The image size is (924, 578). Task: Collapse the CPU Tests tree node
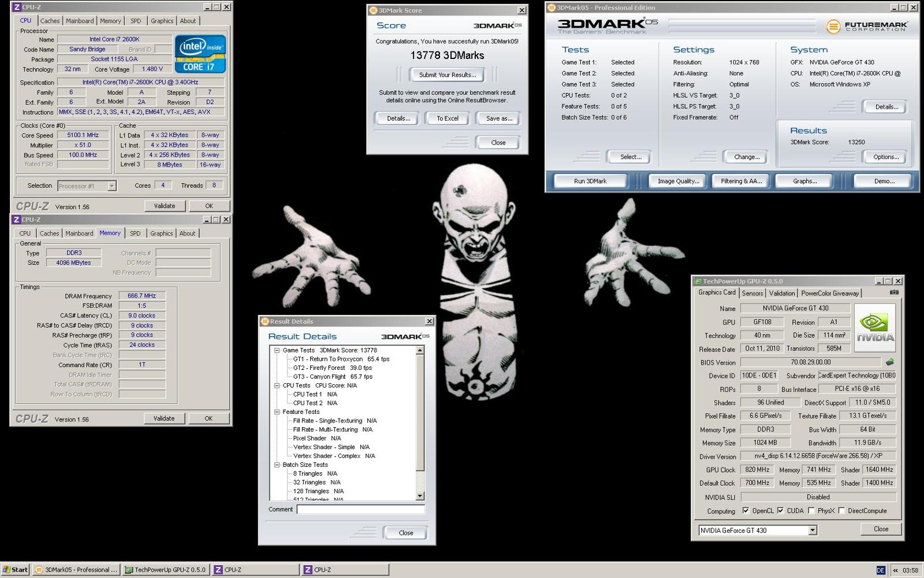[x=277, y=386]
